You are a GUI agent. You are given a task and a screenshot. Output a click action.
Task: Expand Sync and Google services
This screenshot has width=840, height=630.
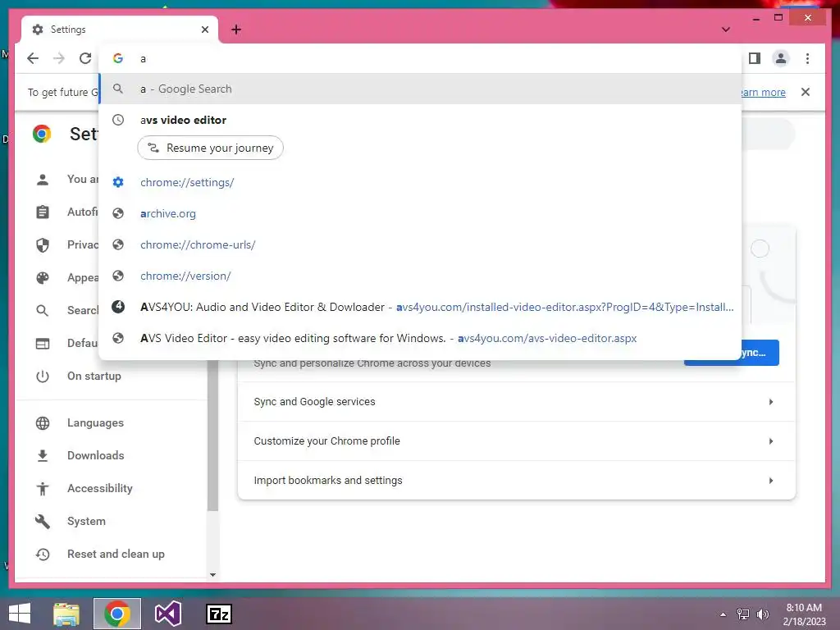517,402
